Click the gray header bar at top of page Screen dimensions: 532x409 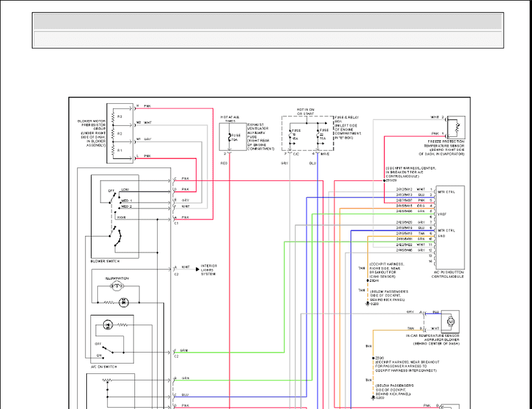click(268, 21)
